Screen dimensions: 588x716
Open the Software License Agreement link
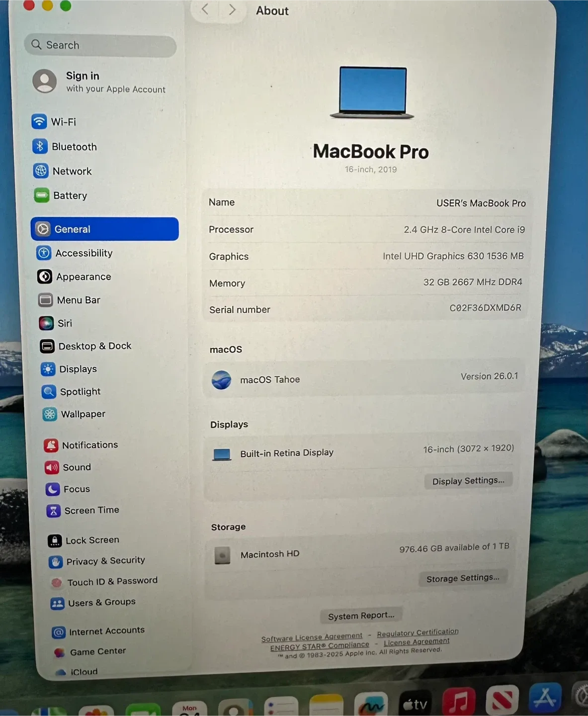coord(312,636)
